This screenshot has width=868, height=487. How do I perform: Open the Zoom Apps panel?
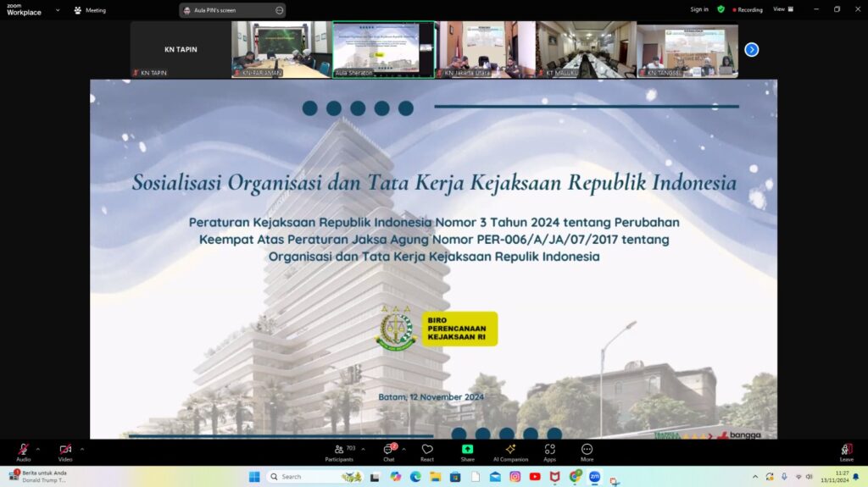click(x=549, y=451)
